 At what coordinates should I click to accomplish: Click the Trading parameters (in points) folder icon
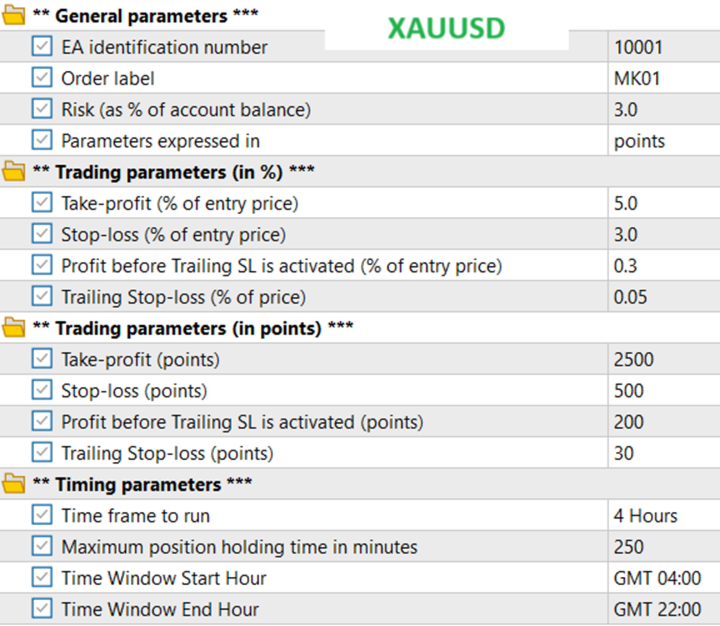tap(14, 328)
